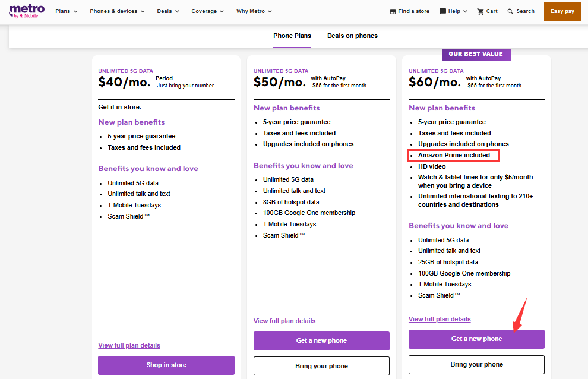Switch to Deals on phones tab
The width and height of the screenshot is (588, 379).
(x=352, y=36)
